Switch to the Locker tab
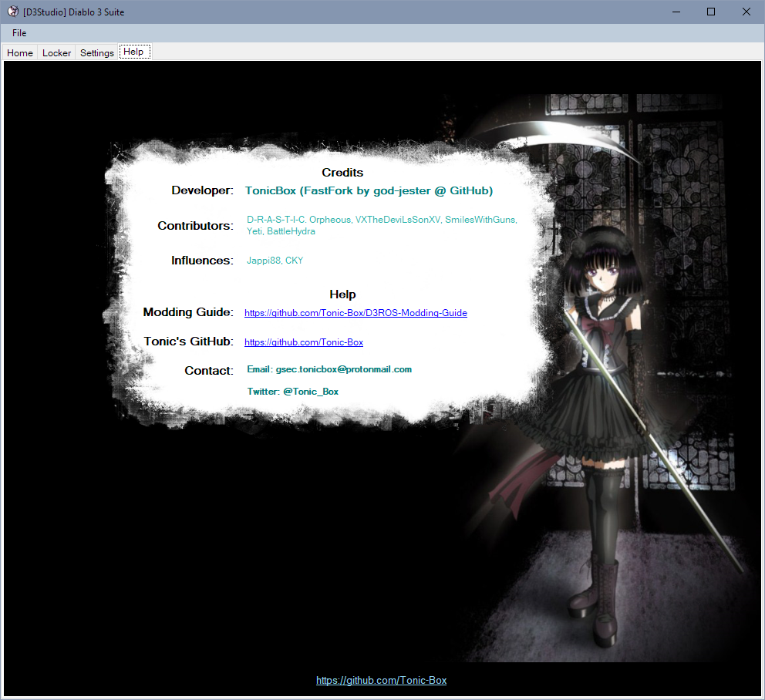This screenshot has width=765, height=700. point(56,52)
